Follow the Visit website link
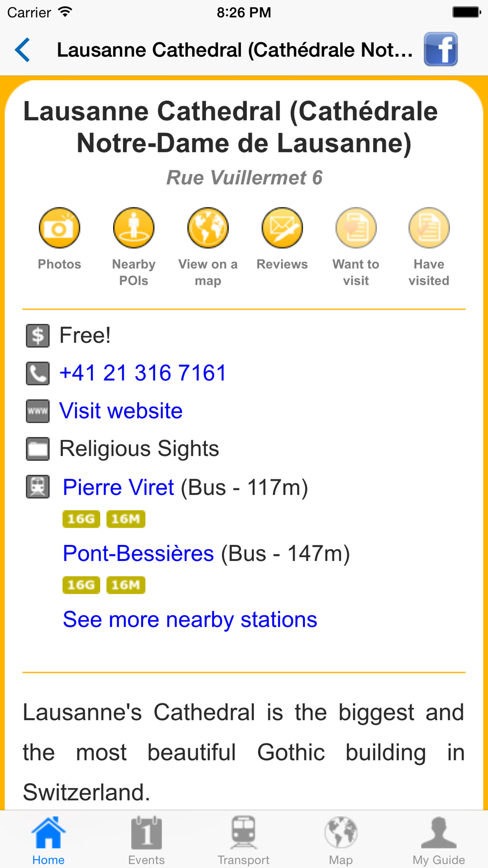 (x=121, y=411)
